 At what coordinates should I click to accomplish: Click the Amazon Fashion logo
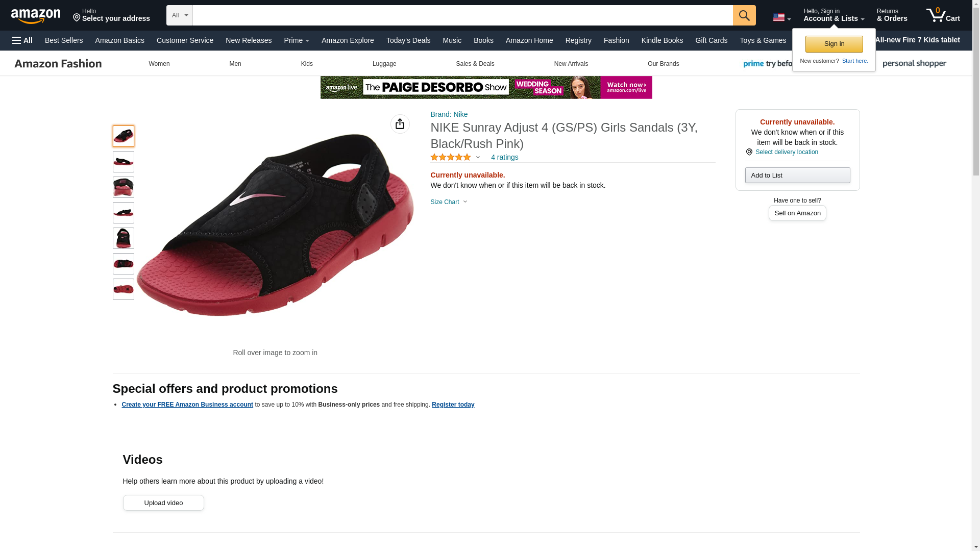[58, 64]
